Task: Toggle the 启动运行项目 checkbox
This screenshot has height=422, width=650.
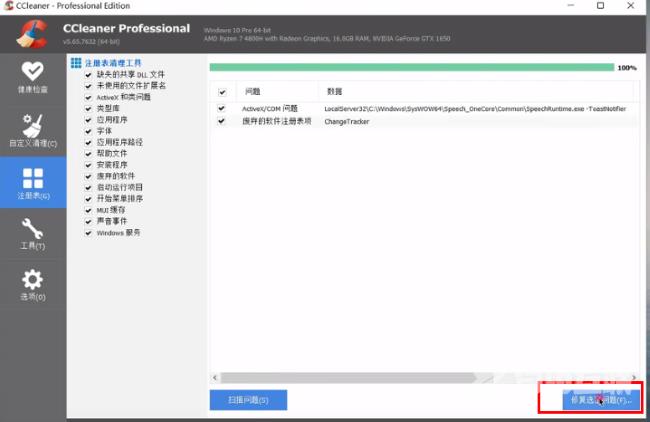Action: 88,188
